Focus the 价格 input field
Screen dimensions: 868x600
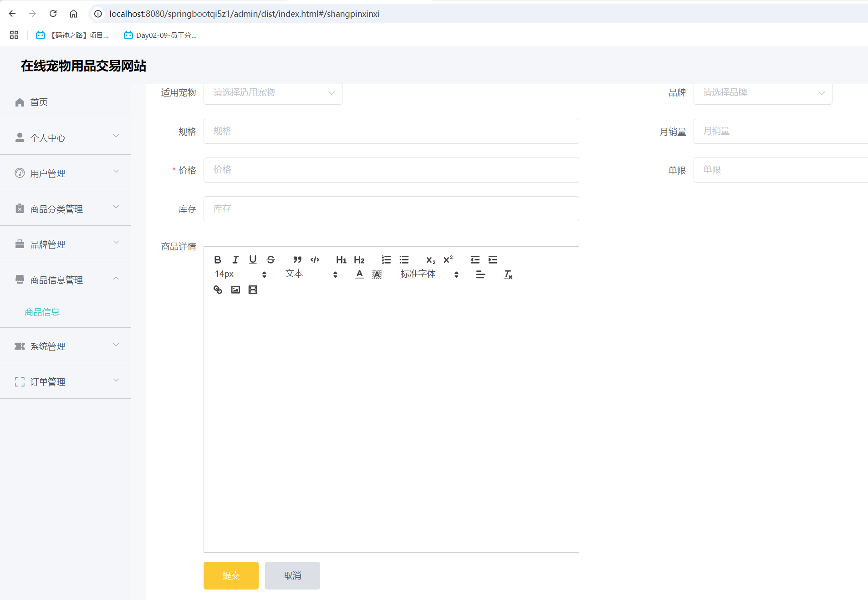(x=391, y=170)
